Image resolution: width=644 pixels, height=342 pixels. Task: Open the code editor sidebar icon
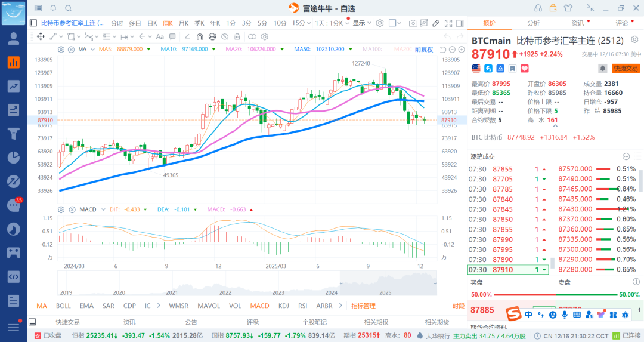point(14,276)
